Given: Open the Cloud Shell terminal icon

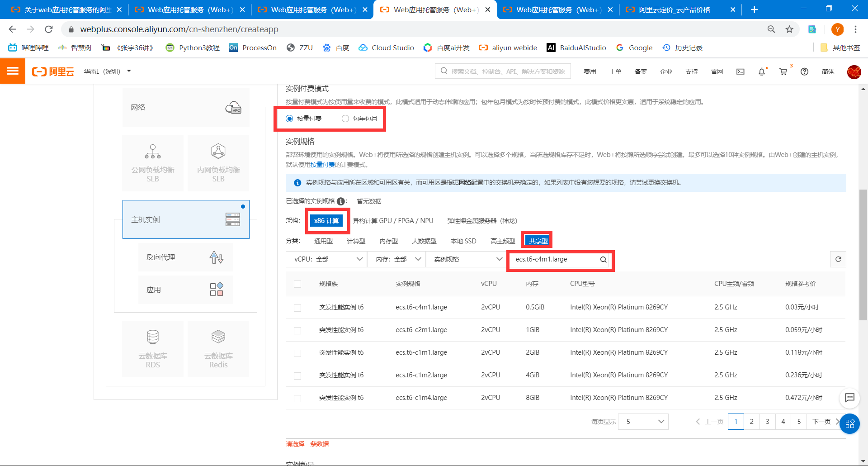Looking at the screenshot, I should pyautogui.click(x=741, y=71).
